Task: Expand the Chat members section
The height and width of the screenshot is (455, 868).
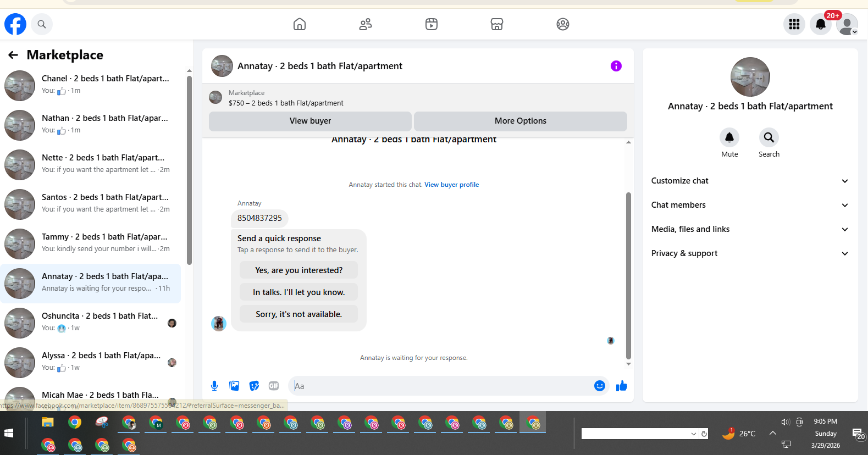Action: [750, 205]
